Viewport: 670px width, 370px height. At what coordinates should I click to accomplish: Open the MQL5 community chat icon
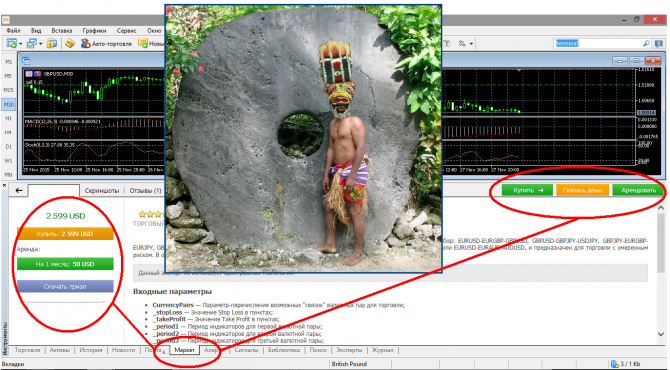click(659, 44)
